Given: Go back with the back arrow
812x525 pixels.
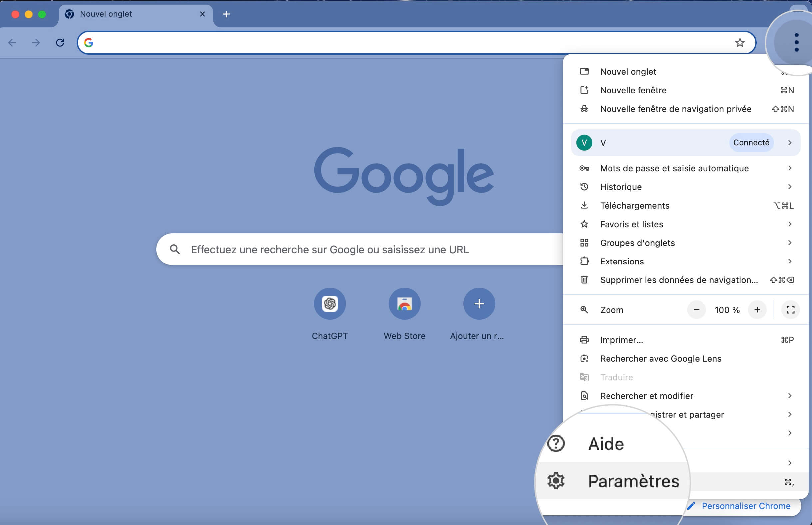Looking at the screenshot, I should click(12, 43).
